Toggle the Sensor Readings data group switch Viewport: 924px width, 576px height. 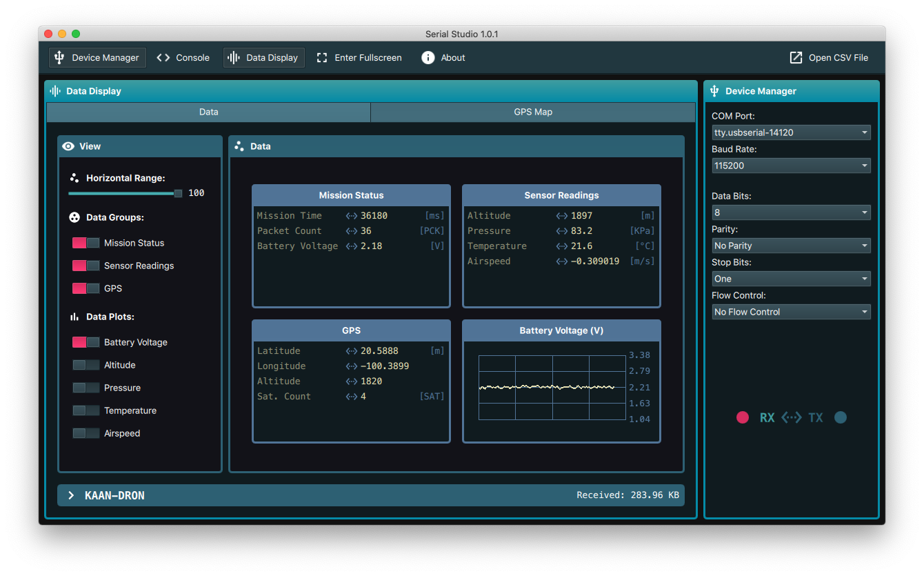coord(86,266)
